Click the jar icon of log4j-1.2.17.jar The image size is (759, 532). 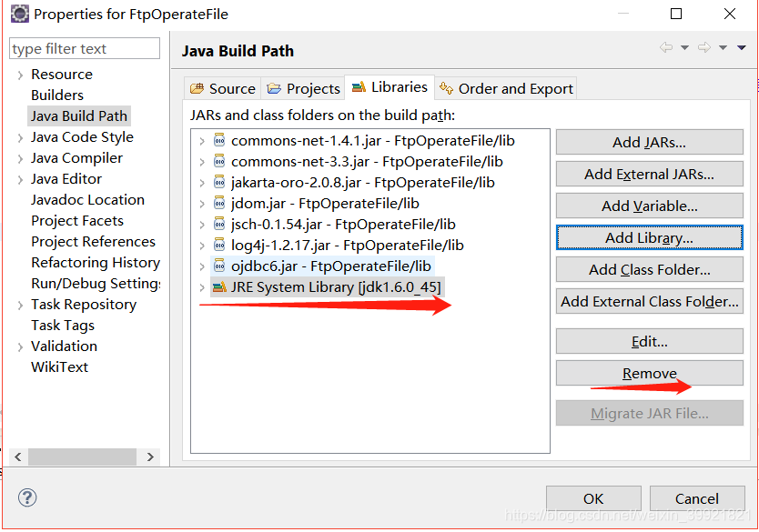[x=219, y=245]
